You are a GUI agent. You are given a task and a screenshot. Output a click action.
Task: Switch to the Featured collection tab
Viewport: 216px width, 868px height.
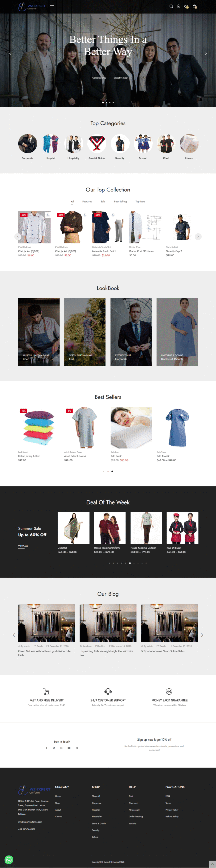click(87, 202)
